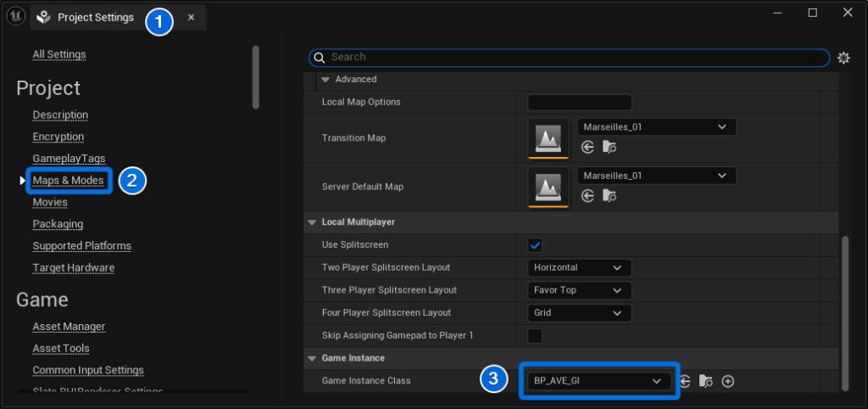Collapse the Local Multiplayer section
The height and width of the screenshot is (409, 868).
(311, 222)
